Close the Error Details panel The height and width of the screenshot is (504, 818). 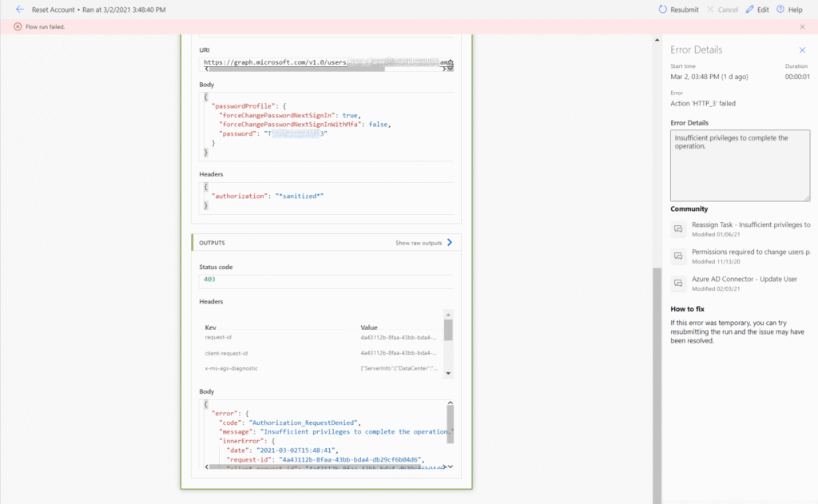(x=802, y=50)
